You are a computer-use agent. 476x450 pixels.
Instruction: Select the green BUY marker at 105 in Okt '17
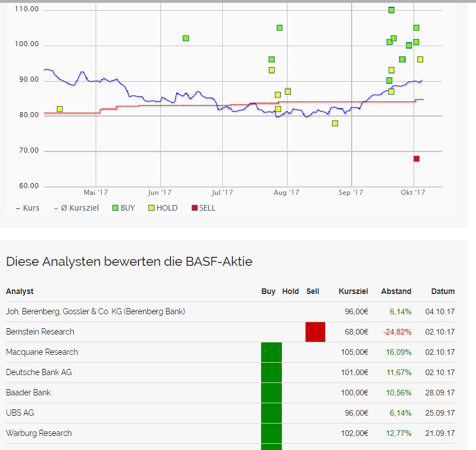pyautogui.click(x=416, y=28)
